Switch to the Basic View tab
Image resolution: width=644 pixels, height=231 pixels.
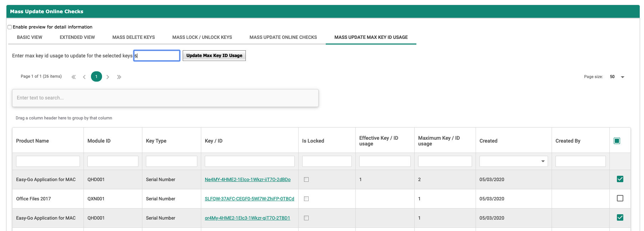(30, 37)
